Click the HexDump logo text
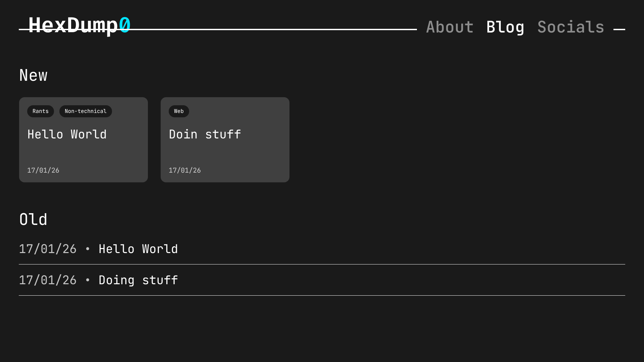Image resolution: width=644 pixels, height=362 pixels. coord(73,25)
